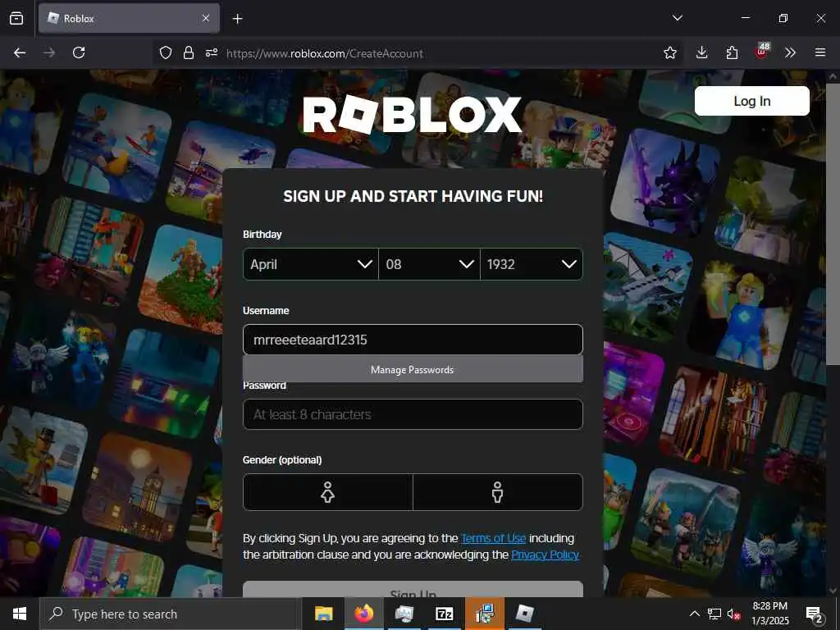840x630 pixels.
Task: Click the Firefox View icon in the tab bar
Action: (x=16, y=18)
